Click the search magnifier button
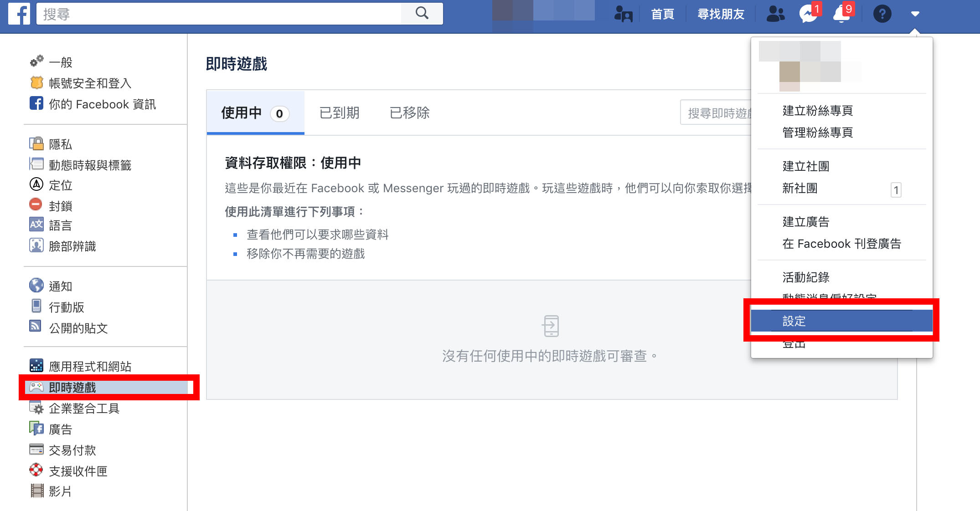 point(422,14)
